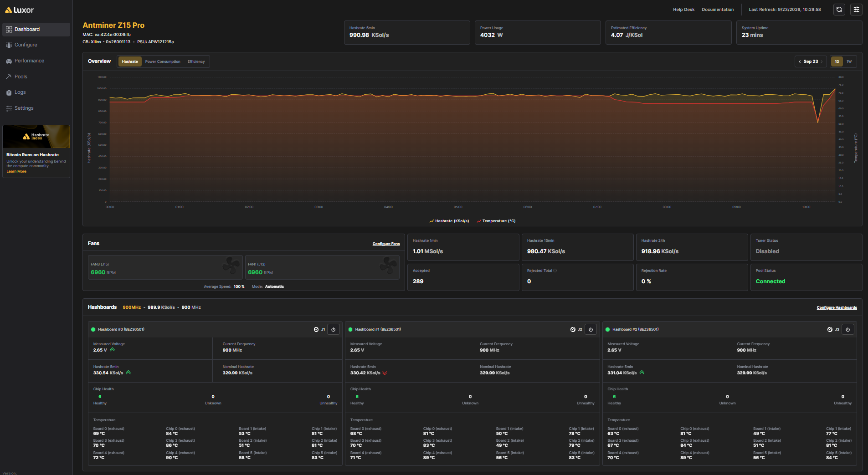
Task: Click the Accepted shares value 289
Action: pyautogui.click(x=418, y=281)
